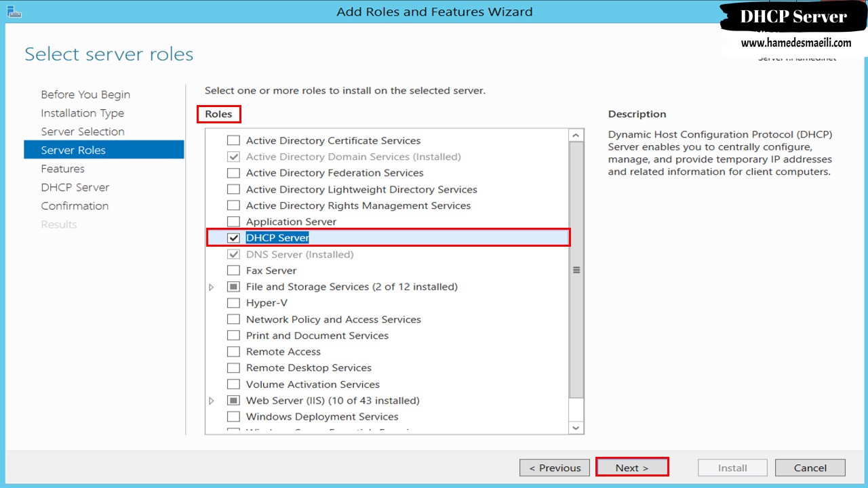Click the Next button

[632, 468]
